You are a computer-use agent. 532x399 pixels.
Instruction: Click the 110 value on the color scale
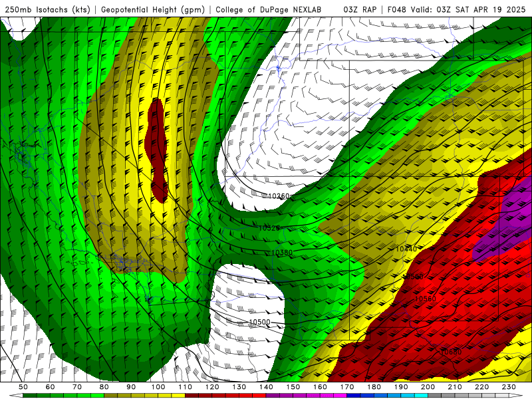pyautogui.click(x=186, y=387)
